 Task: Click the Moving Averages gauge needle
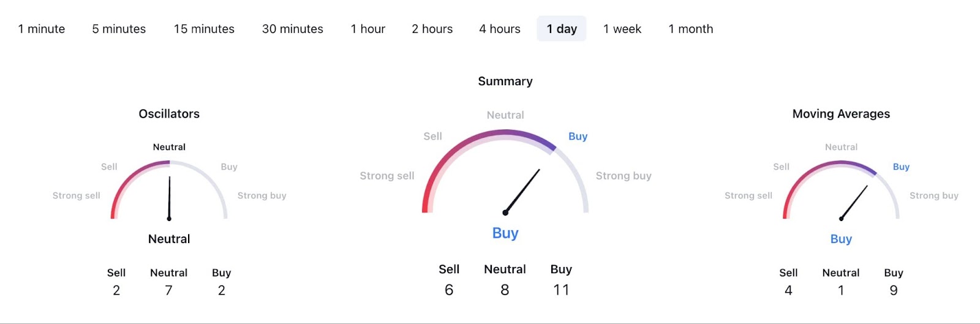pyautogui.click(x=854, y=202)
